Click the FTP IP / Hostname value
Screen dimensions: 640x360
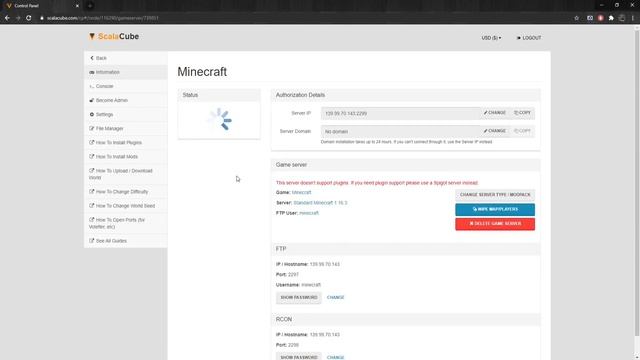point(324,264)
